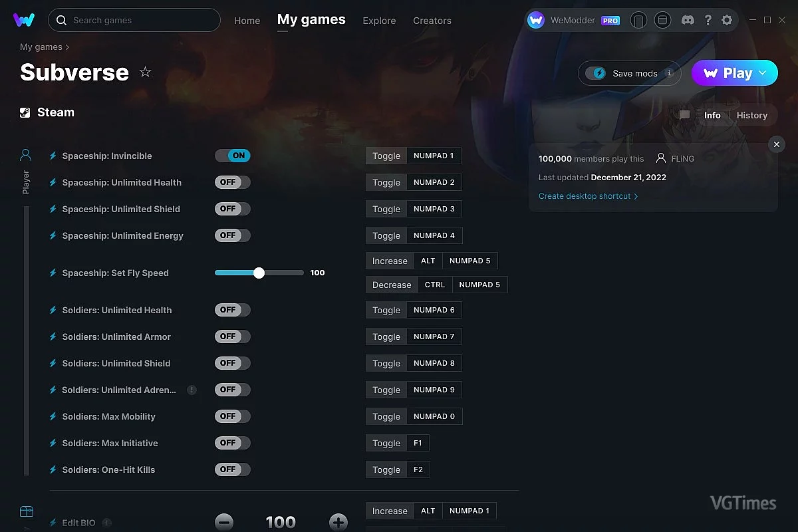Open the Player category icon in sidebar

[x=25, y=156]
